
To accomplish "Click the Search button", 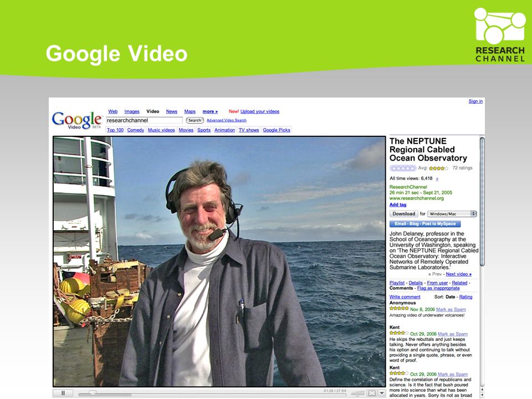I will (x=195, y=120).
